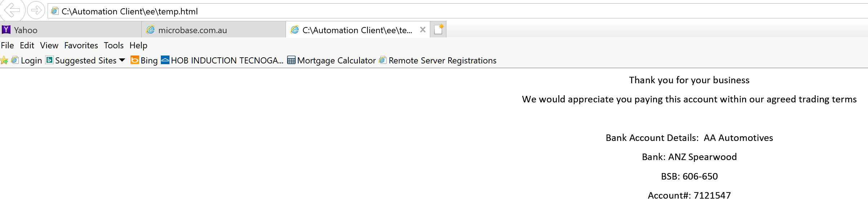Open the File menu

coord(8,45)
